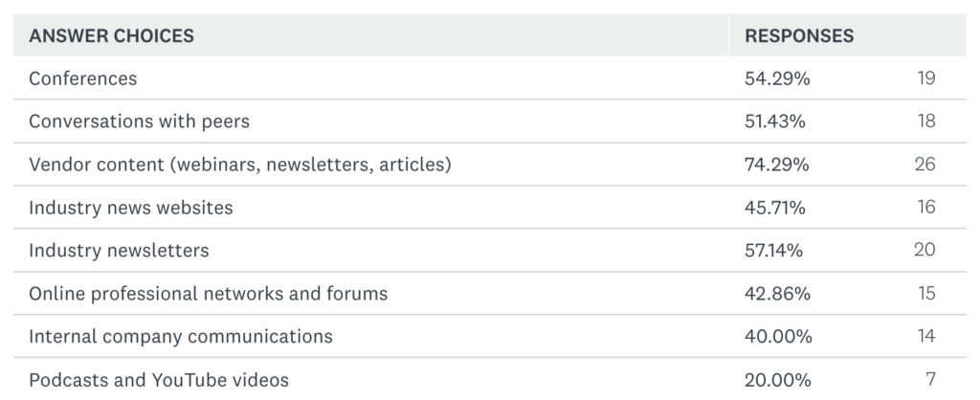This screenshot has height=400, width=980.
Task: Select the 57.14% Industry newsletters percentage
Action: coord(774,251)
